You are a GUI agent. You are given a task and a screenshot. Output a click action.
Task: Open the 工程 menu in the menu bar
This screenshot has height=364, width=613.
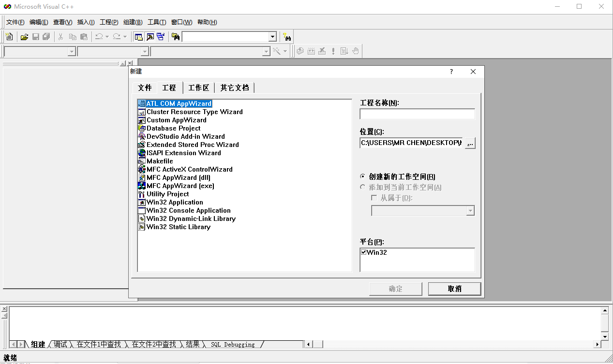[108, 22]
